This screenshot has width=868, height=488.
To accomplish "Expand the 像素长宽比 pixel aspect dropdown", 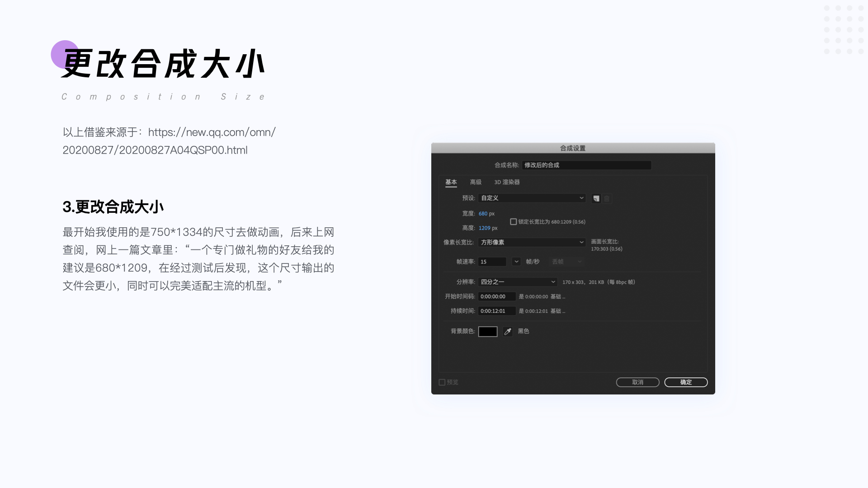I will tap(532, 242).
